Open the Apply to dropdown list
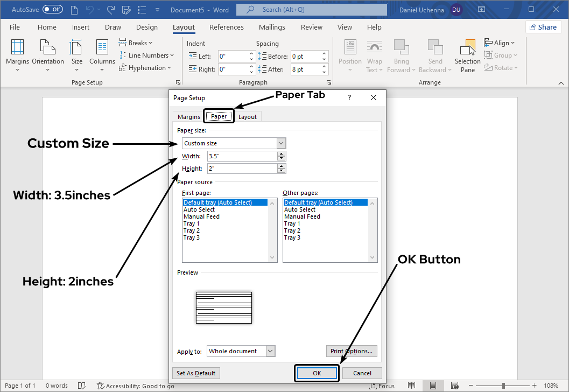 tap(270, 351)
